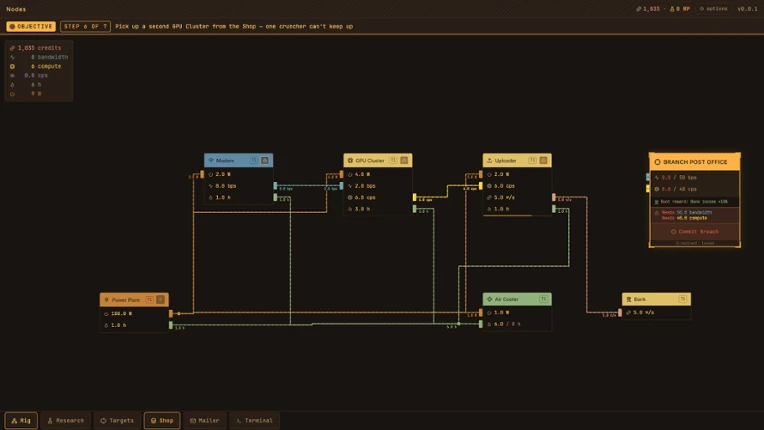
Task: Click the Uploader heat output port
Action: pyautogui.click(x=554, y=209)
